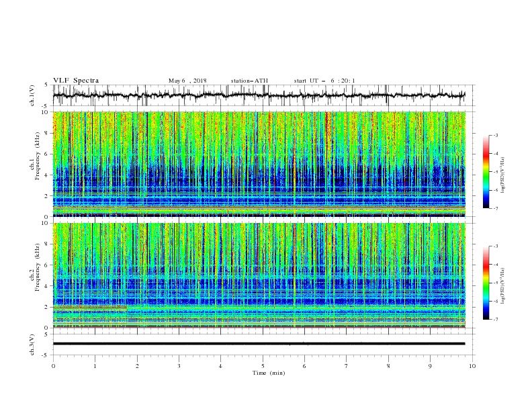532x411 pixels.
Task: Click the "-3" tick on ch.1 colorbar
Action: [495, 135]
